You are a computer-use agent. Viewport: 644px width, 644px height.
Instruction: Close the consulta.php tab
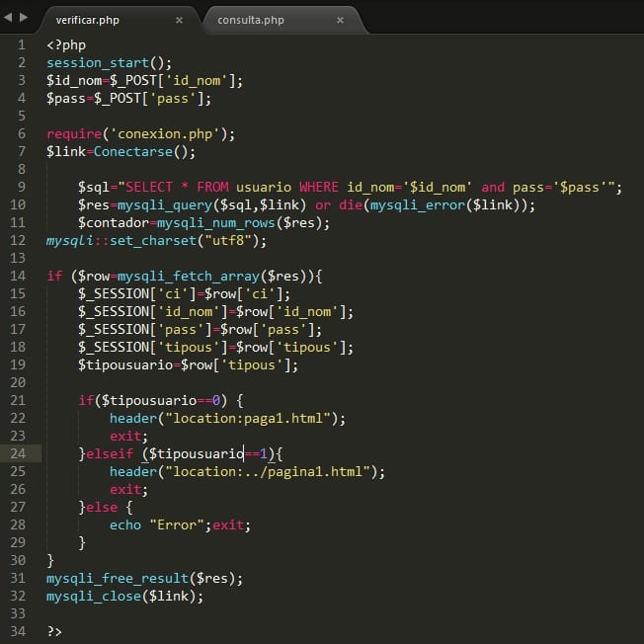pos(340,20)
